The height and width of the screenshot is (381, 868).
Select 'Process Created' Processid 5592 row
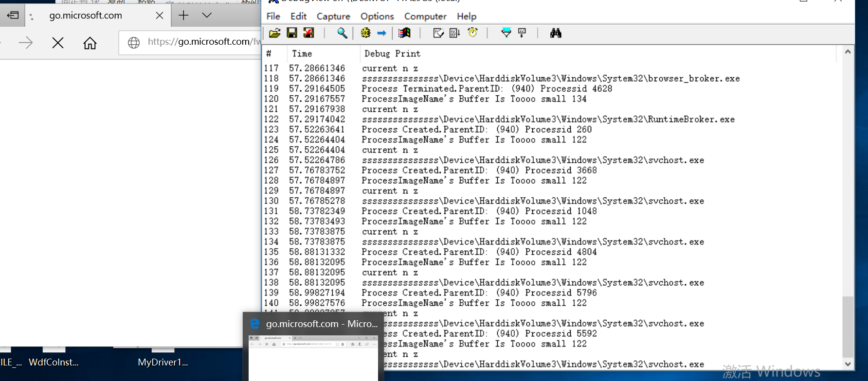click(x=613, y=334)
